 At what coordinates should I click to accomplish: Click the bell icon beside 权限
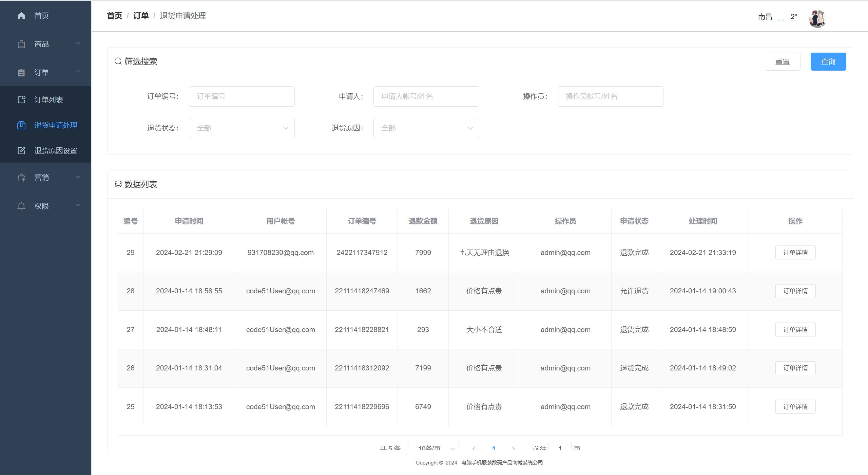[21, 206]
